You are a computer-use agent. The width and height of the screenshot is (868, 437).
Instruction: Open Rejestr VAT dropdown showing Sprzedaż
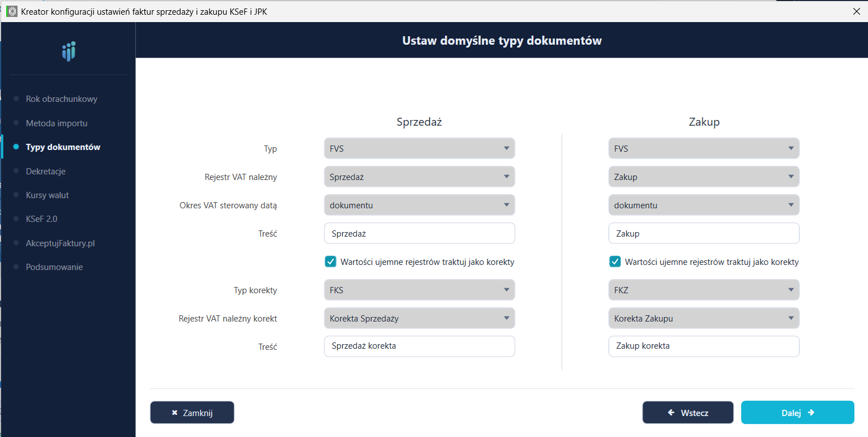click(420, 177)
